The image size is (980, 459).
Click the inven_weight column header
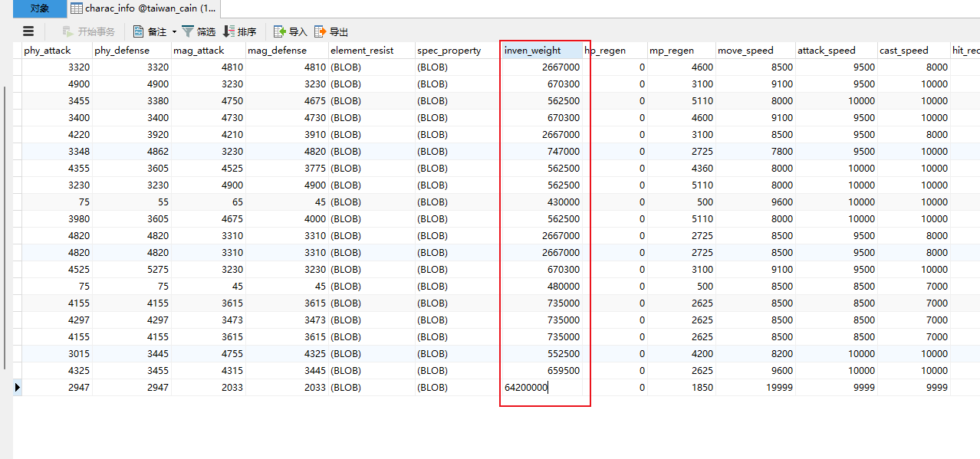click(x=542, y=51)
